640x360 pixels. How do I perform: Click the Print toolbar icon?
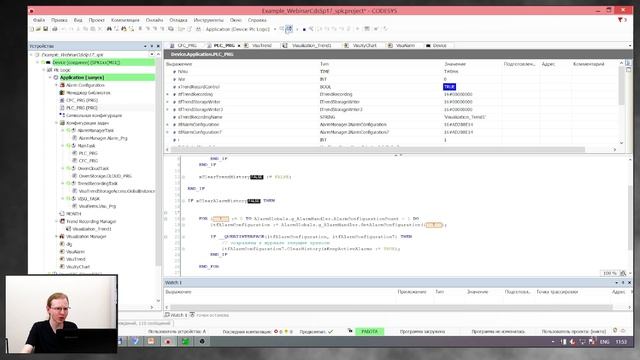(x=55, y=29)
